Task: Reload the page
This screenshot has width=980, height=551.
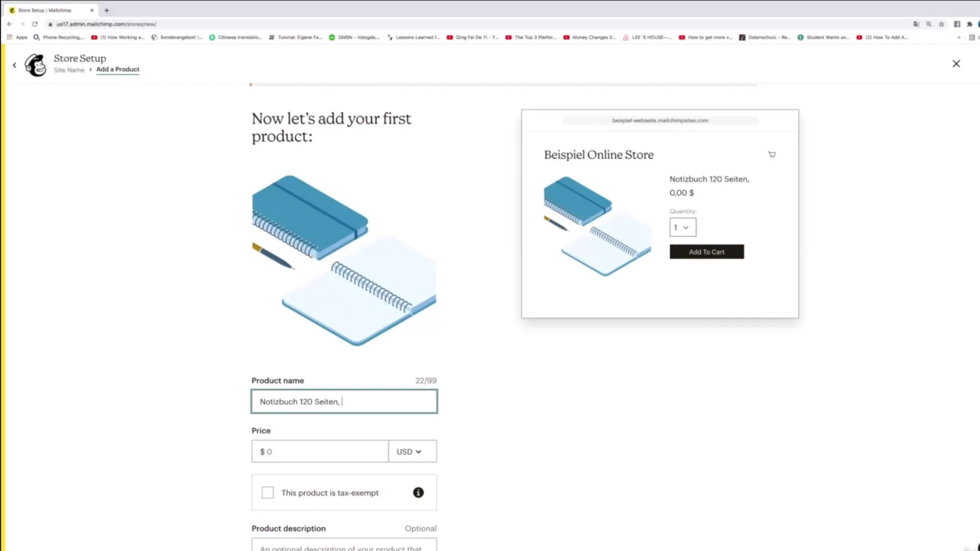Action: (35, 24)
